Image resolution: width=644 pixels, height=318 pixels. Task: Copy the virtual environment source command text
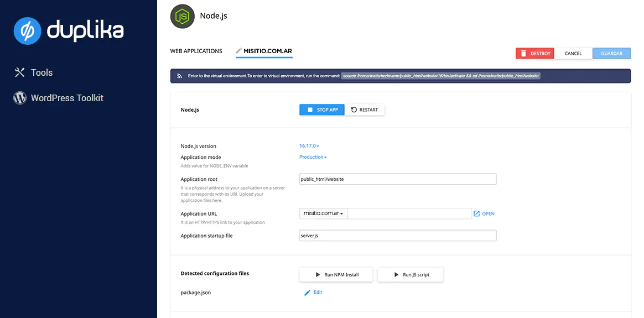point(440,76)
